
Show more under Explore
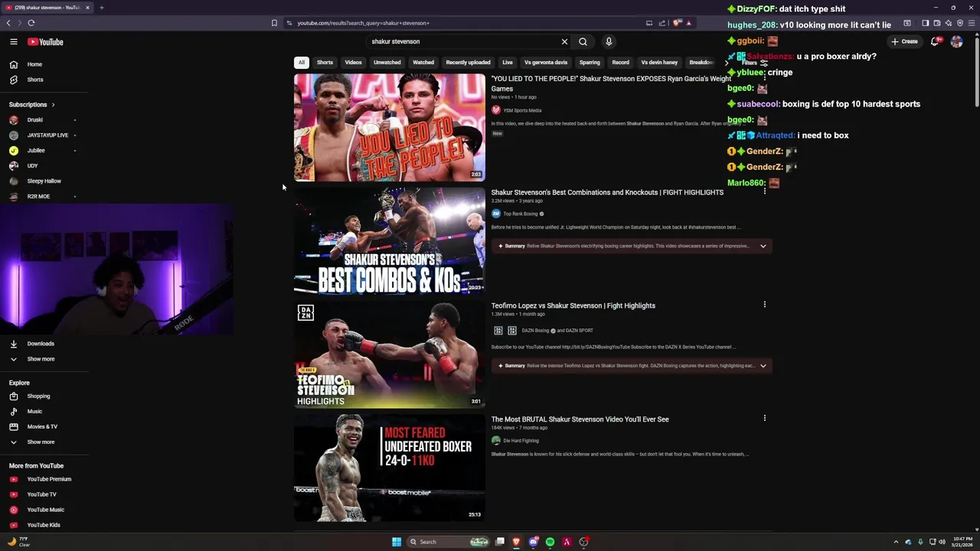coord(32,442)
